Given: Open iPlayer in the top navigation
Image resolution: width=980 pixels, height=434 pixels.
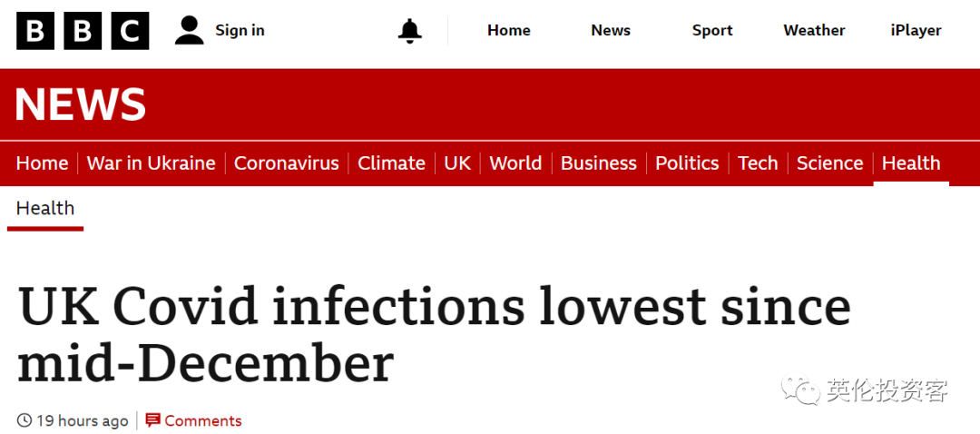Looking at the screenshot, I should [916, 31].
